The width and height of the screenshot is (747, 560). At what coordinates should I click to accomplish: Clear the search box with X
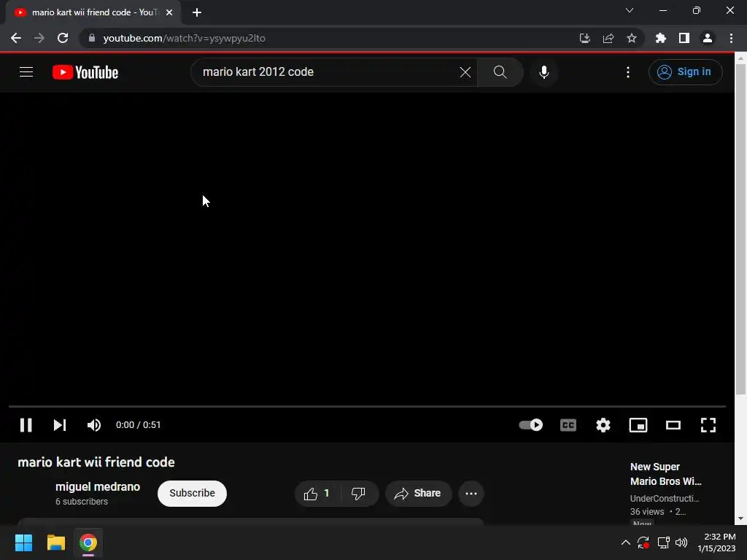click(465, 72)
